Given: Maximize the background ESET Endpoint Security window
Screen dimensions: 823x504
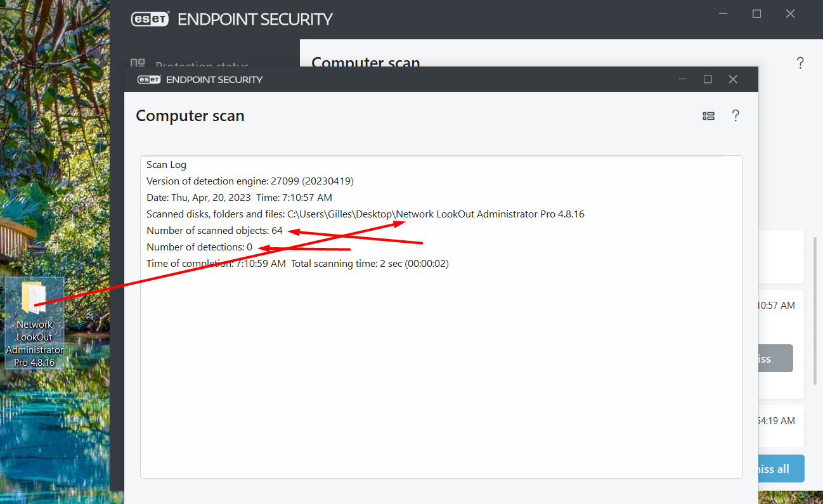Looking at the screenshot, I should (756, 13).
